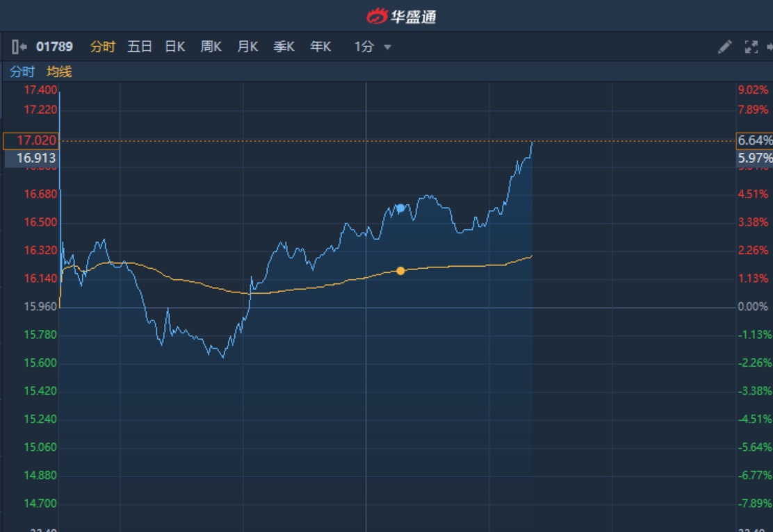Click the 01789 stock code label
Screen dimensions: 773x532
coord(54,47)
